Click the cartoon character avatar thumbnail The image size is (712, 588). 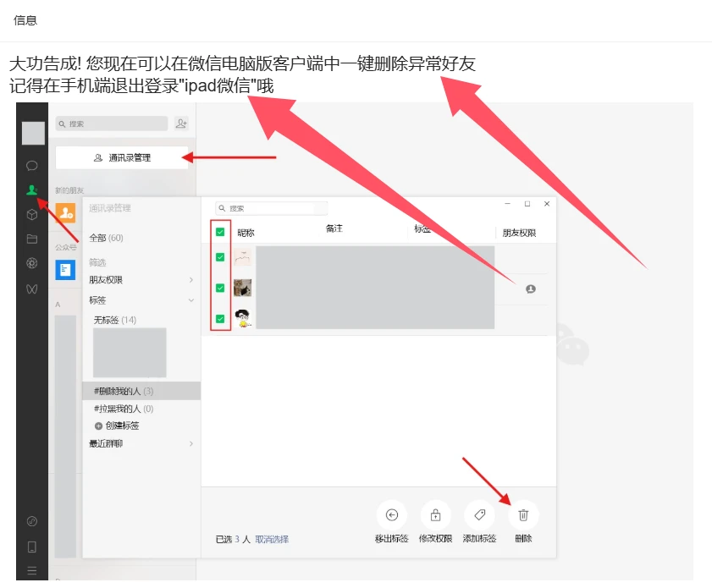click(243, 318)
